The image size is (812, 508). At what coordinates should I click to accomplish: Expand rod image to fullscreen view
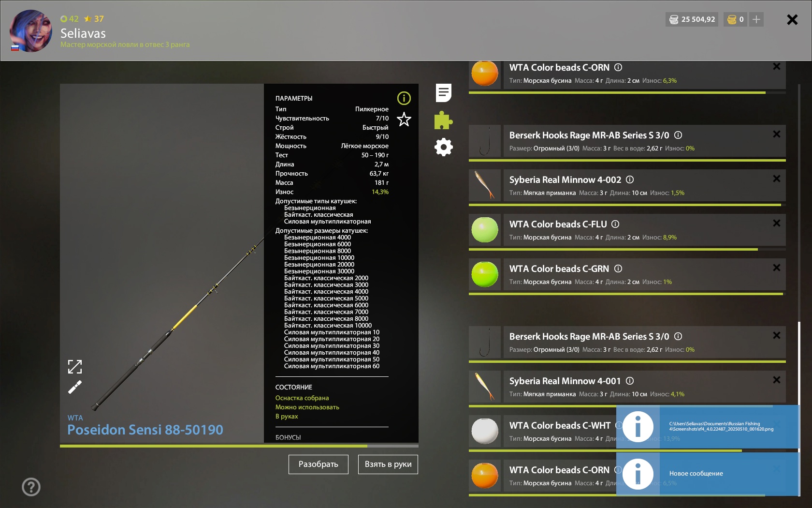tap(75, 367)
